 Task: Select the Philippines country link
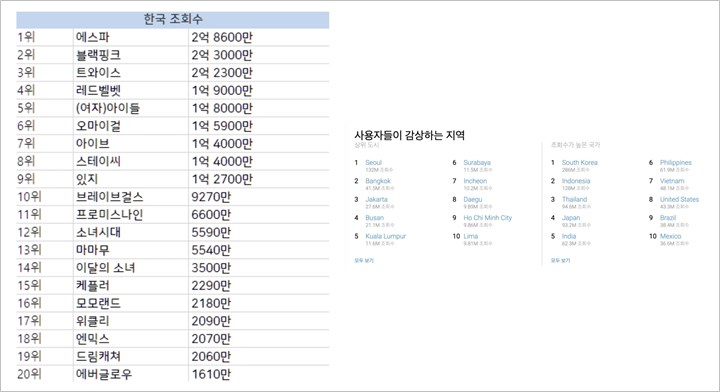tap(675, 162)
